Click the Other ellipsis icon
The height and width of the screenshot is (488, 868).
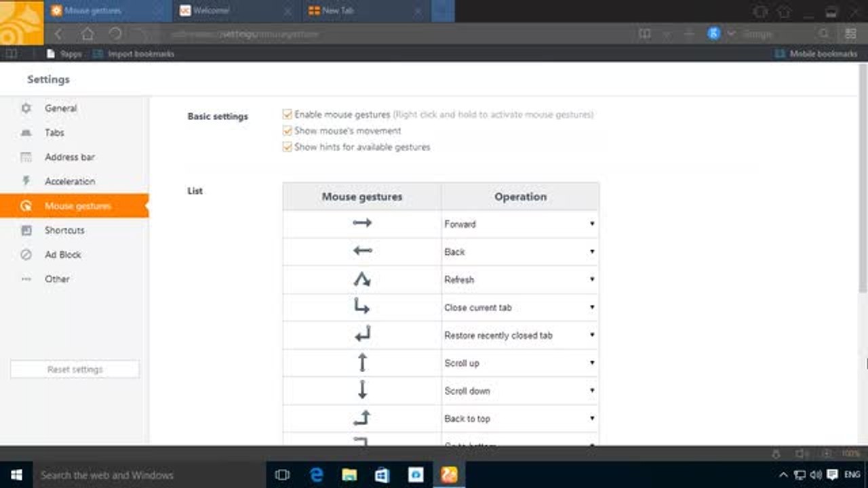[x=26, y=279]
